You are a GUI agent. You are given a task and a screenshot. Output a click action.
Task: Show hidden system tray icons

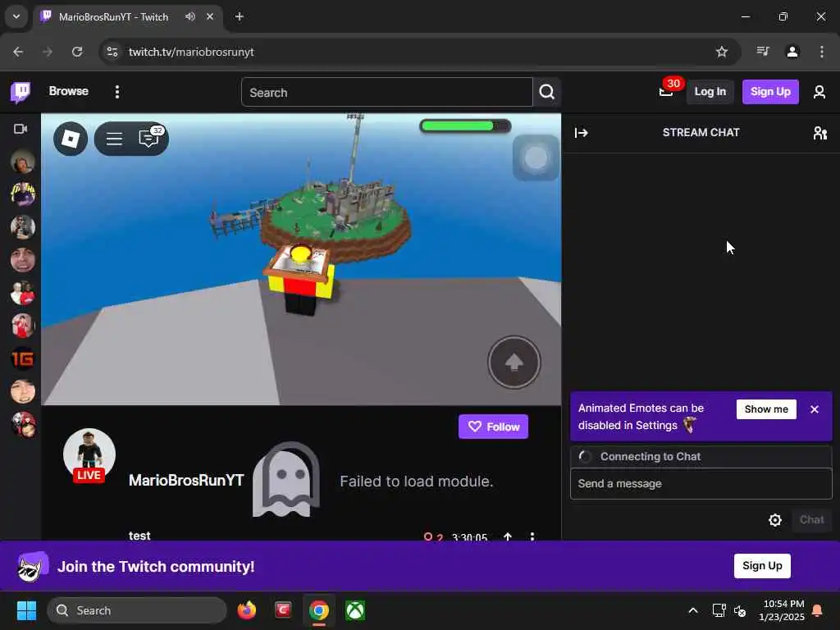pyautogui.click(x=692, y=610)
